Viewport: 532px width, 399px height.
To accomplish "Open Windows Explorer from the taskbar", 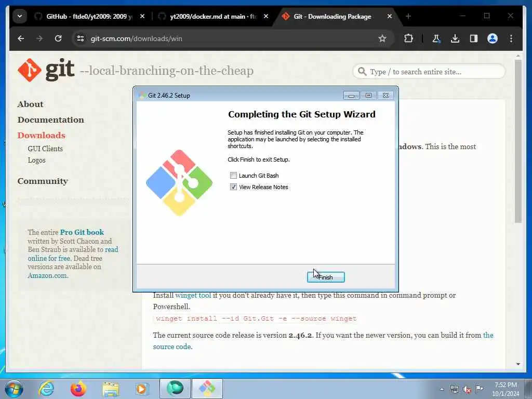I will [111, 389].
